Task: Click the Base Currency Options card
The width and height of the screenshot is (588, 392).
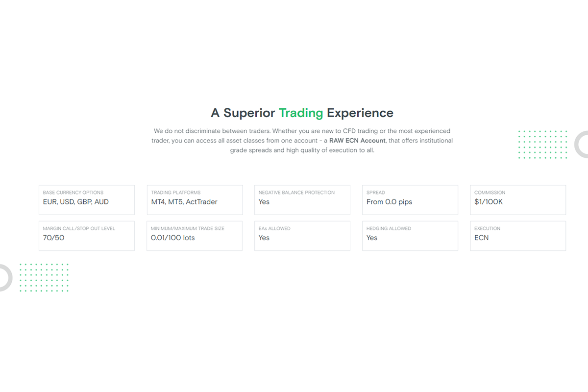Action: pyautogui.click(x=87, y=200)
